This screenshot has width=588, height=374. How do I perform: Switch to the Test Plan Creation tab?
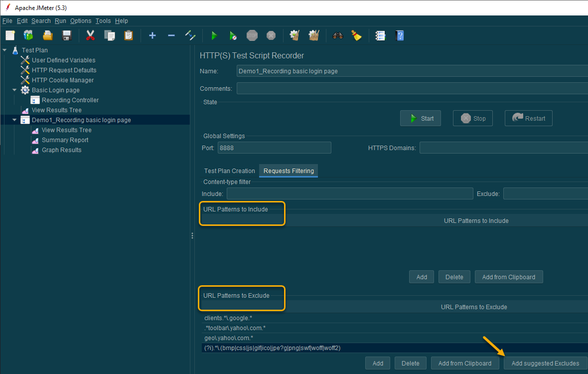230,171
